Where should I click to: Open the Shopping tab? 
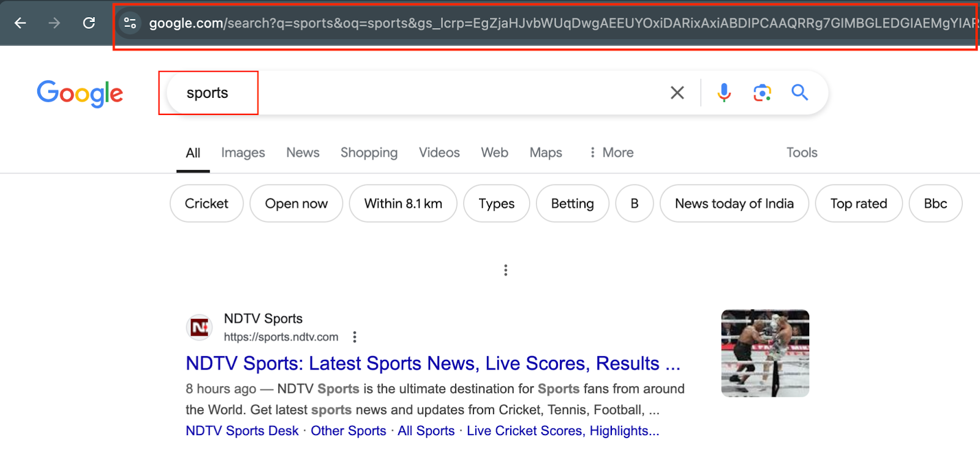tap(369, 153)
